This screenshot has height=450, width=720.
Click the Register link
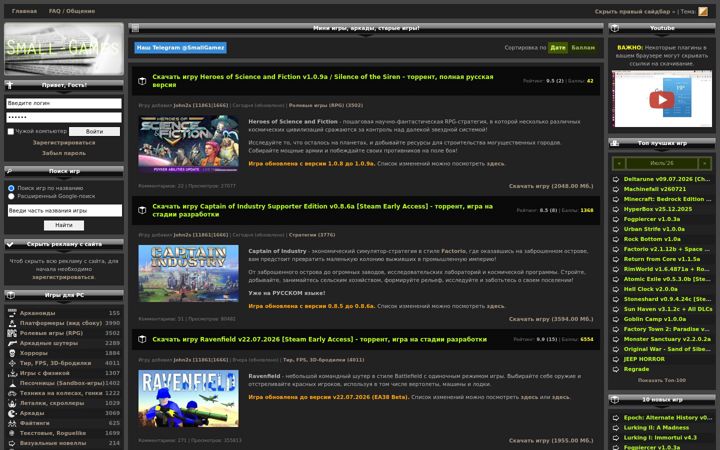click(x=64, y=143)
